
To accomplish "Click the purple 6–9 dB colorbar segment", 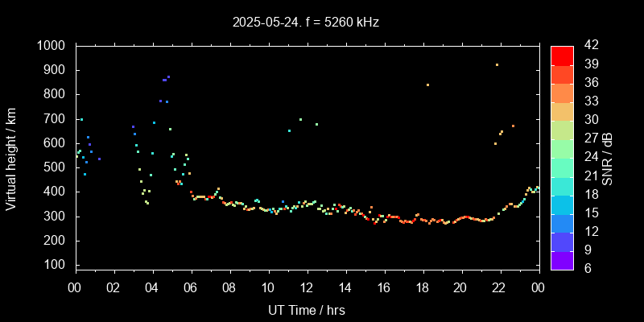I will tap(562, 260).
